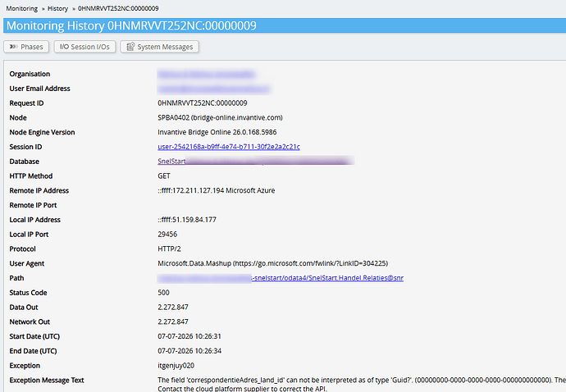Select Start Date value 10:26:31
The width and height of the screenshot is (566, 392).
[189, 336]
